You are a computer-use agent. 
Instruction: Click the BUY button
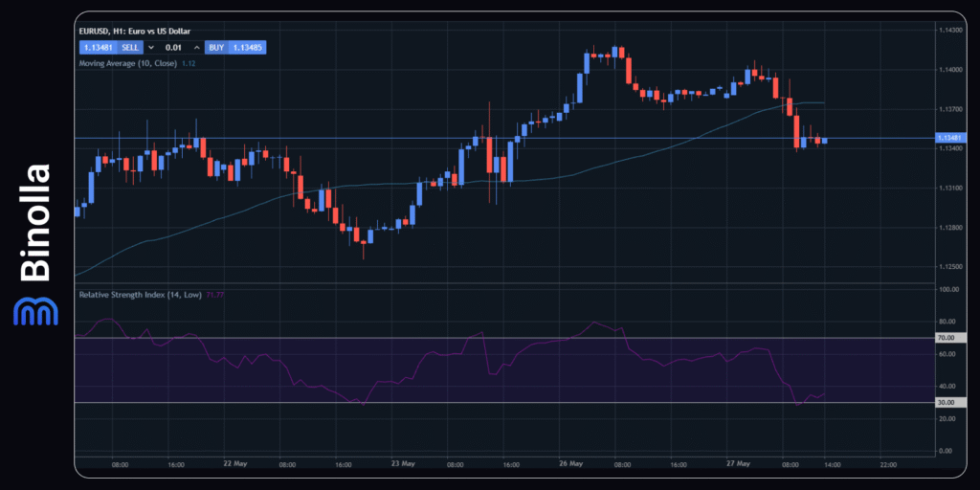(216, 47)
